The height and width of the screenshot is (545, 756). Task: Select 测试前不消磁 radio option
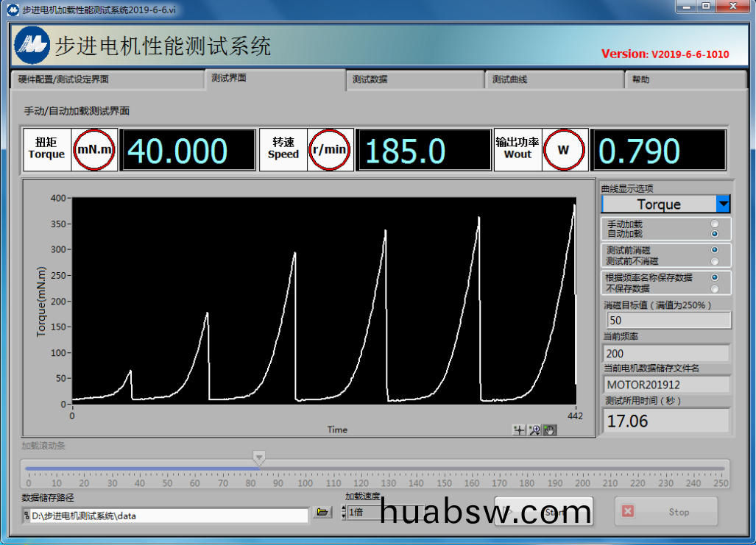(x=714, y=261)
